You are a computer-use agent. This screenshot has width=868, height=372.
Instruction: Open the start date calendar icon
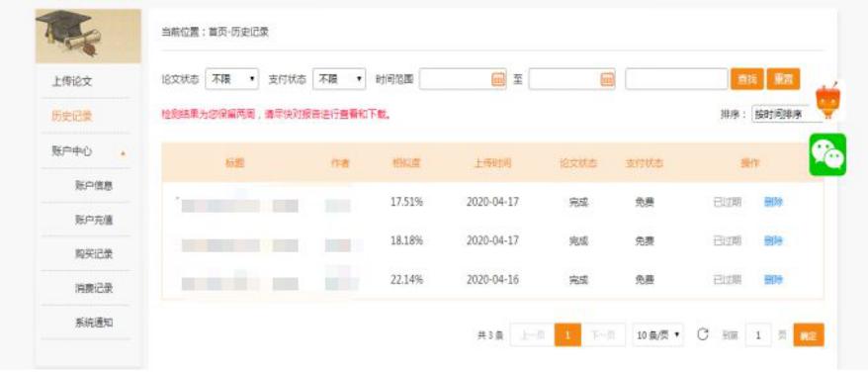pos(498,79)
